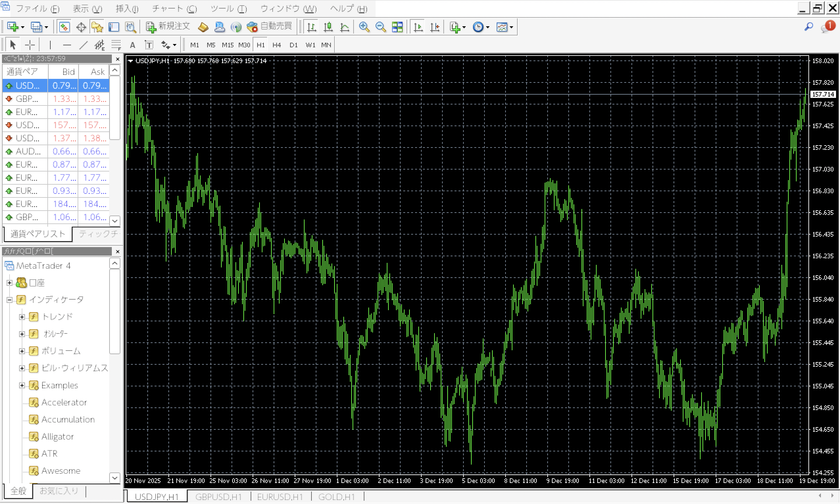
Task: Toggle the 自動売買 auto trading button
Action: (270, 27)
